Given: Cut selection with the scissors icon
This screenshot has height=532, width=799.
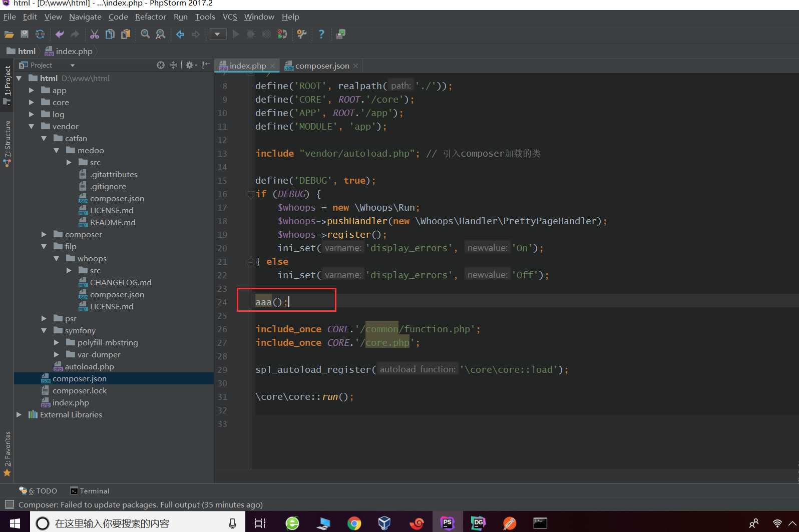Looking at the screenshot, I should (x=95, y=34).
